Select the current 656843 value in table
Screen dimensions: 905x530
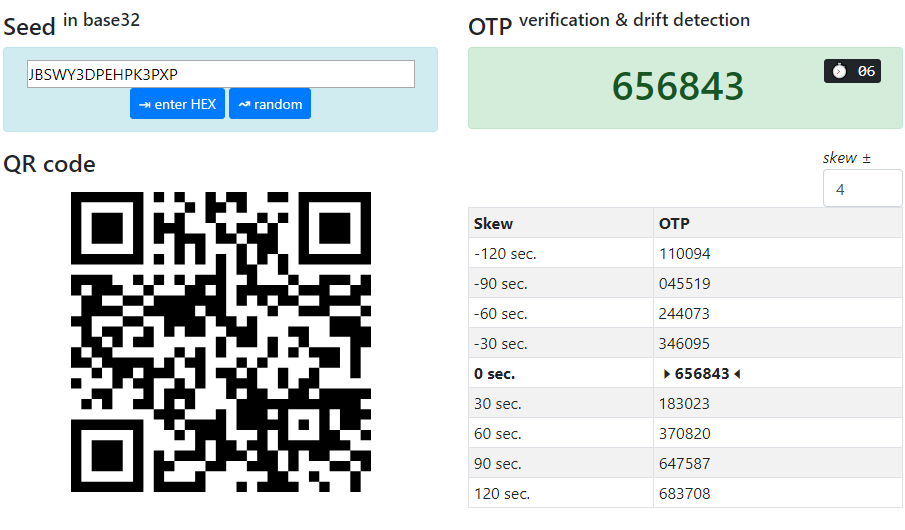click(702, 374)
